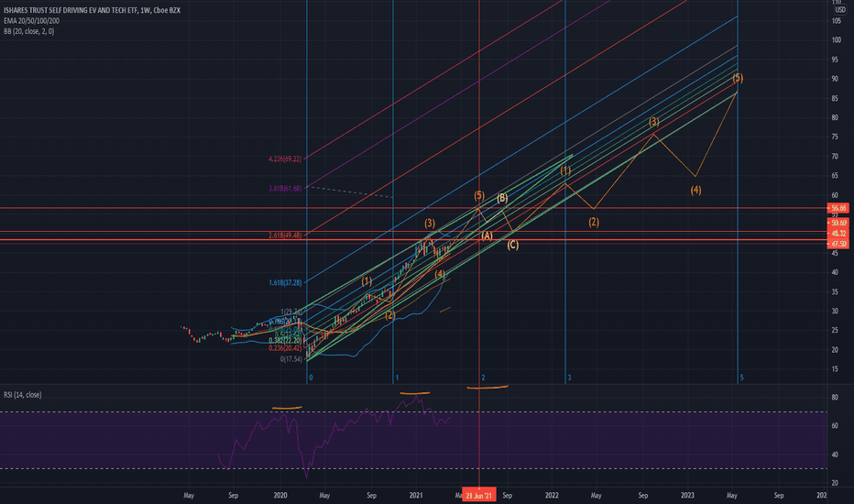Select the final (5) wave label near price 90
Image resolution: width=854 pixels, height=504 pixels.
[x=738, y=78]
